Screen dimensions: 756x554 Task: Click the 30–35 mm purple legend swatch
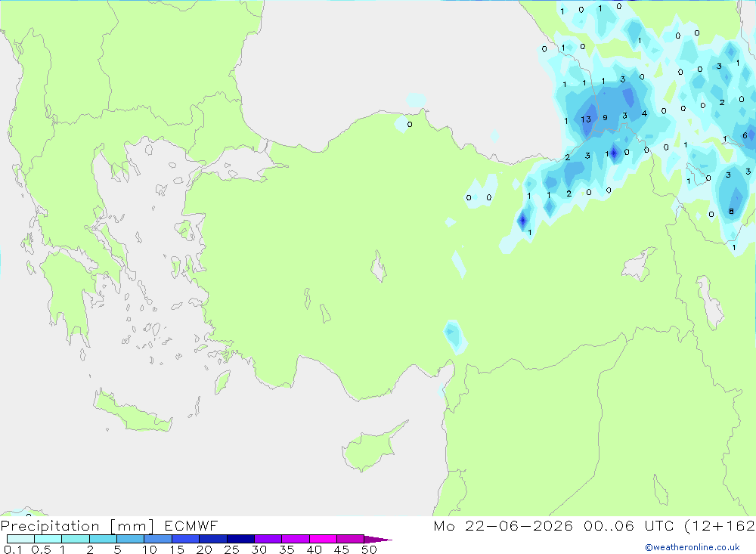[268, 539]
